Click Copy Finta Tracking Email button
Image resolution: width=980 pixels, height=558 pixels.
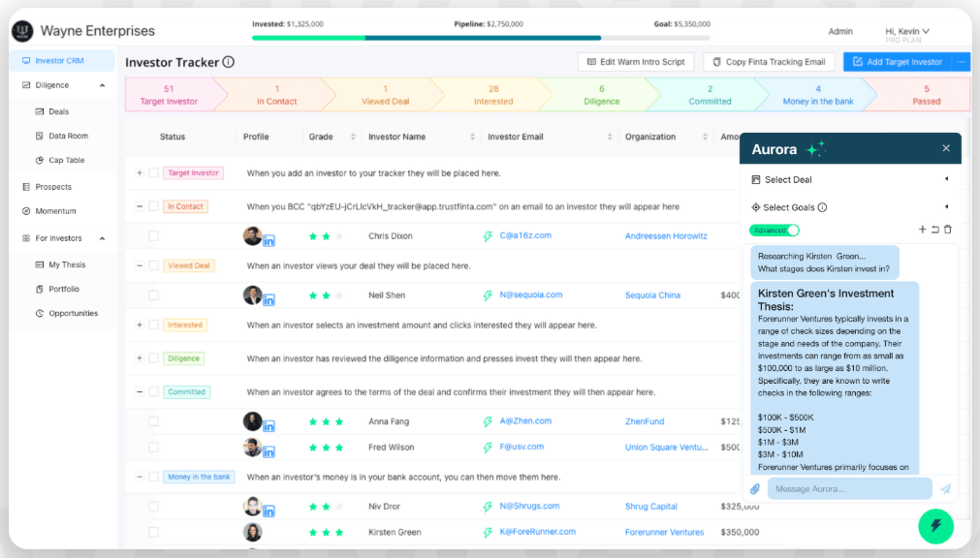pyautogui.click(x=769, y=62)
